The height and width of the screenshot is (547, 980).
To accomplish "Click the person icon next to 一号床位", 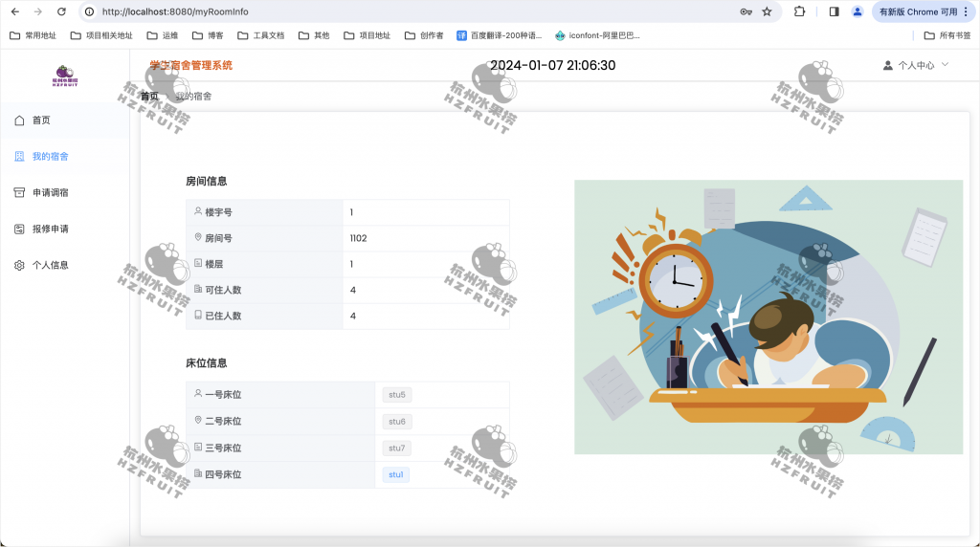I will [x=198, y=394].
